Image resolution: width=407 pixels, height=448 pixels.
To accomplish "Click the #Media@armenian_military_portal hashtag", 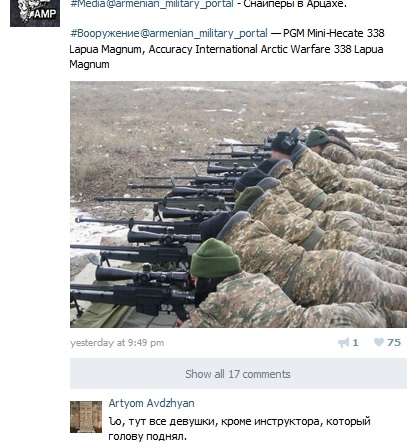I will [x=152, y=4].
